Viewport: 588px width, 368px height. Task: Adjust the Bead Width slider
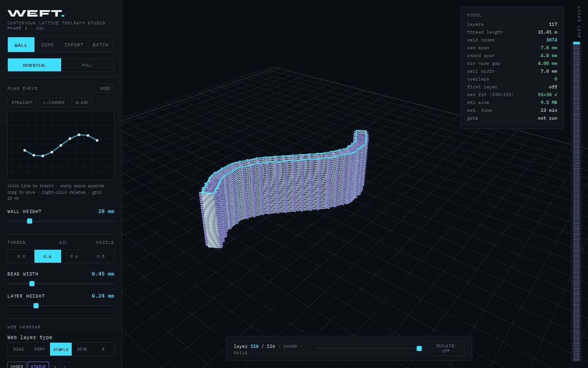(61, 284)
